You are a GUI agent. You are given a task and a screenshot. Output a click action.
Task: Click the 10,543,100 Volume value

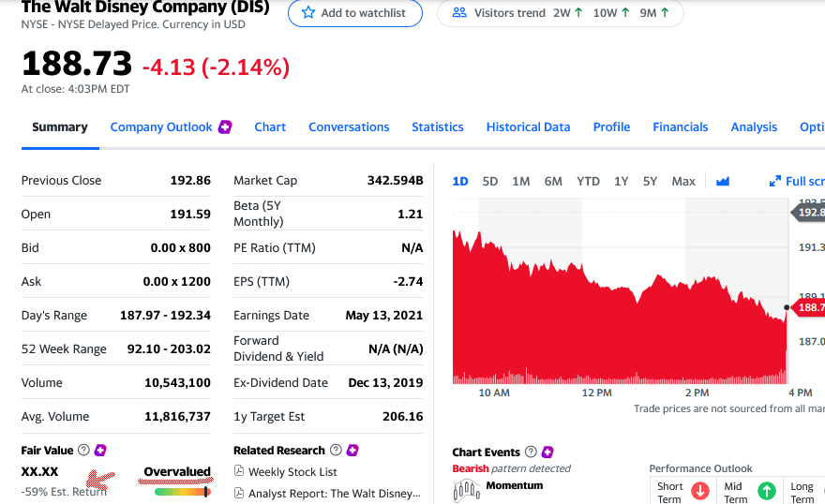[178, 382]
